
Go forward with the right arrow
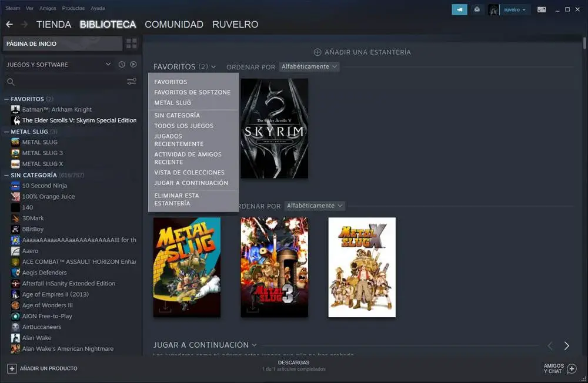pyautogui.click(x=24, y=24)
